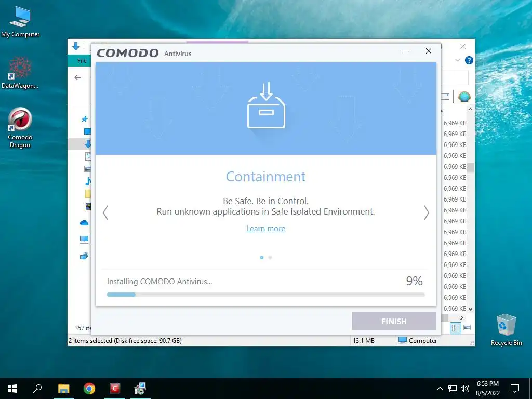
Task: Open volume tray icon
Action: (x=465, y=389)
